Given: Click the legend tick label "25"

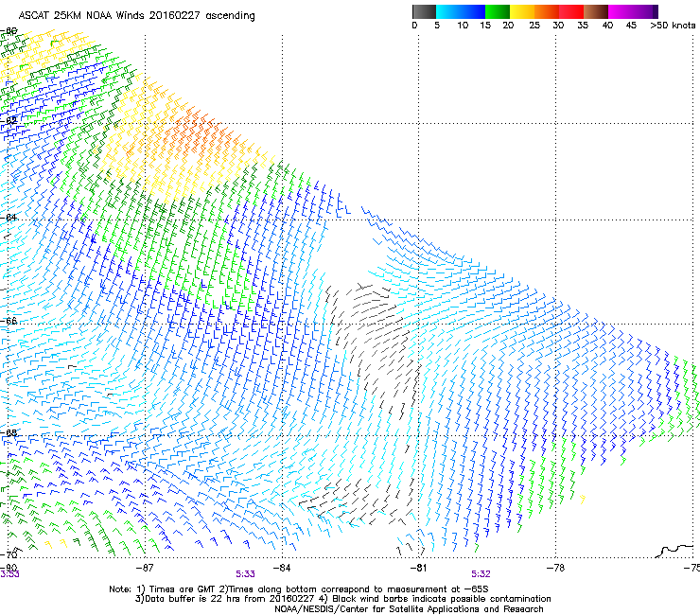Looking at the screenshot, I should pyautogui.click(x=534, y=26).
